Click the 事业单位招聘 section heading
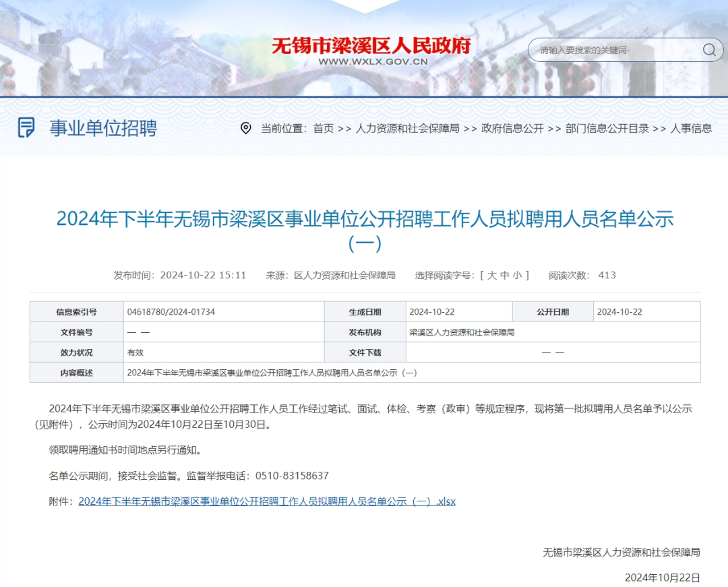This screenshot has height=587, width=728. [104, 127]
